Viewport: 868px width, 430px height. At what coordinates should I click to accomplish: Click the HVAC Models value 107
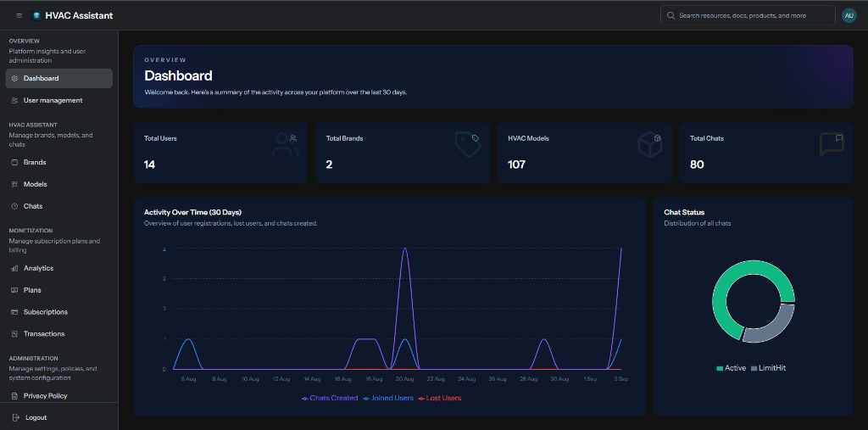[516, 165]
